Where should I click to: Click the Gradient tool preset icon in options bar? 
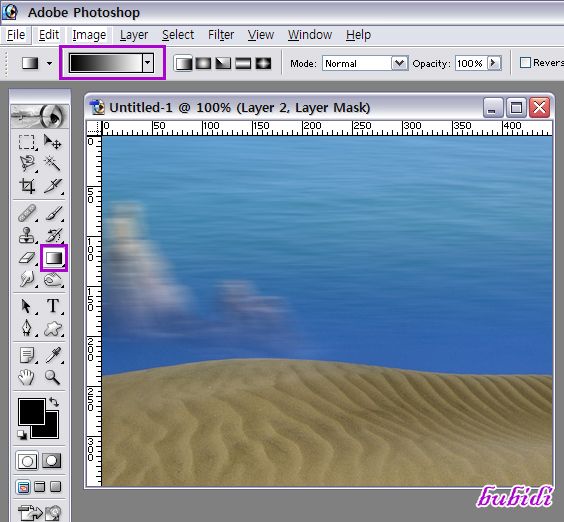(30, 63)
